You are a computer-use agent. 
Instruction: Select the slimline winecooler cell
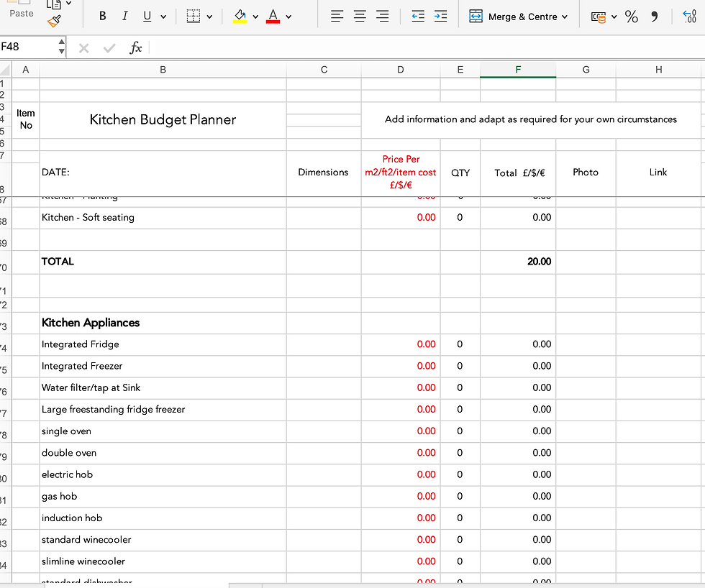pos(163,561)
